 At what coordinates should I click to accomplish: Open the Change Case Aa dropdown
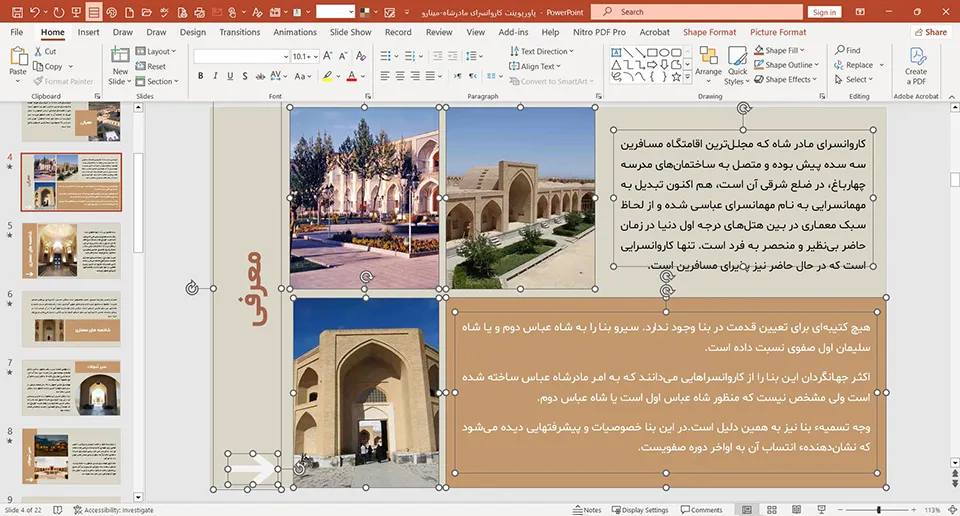(303, 76)
